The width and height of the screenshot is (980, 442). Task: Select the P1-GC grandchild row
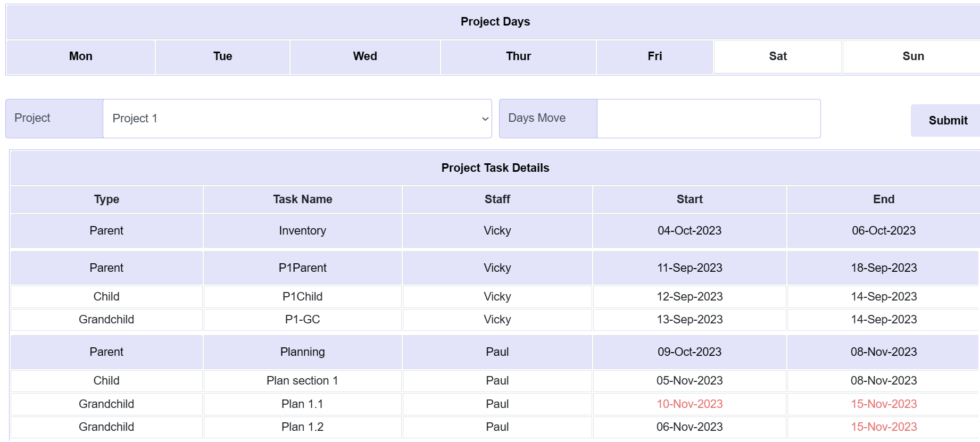[x=302, y=319]
